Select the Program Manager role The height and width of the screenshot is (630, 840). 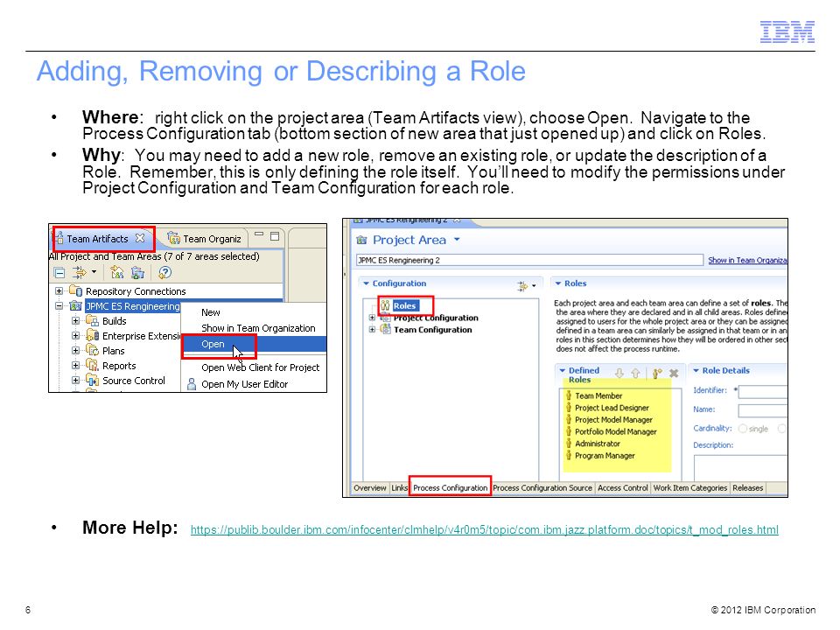coord(605,455)
